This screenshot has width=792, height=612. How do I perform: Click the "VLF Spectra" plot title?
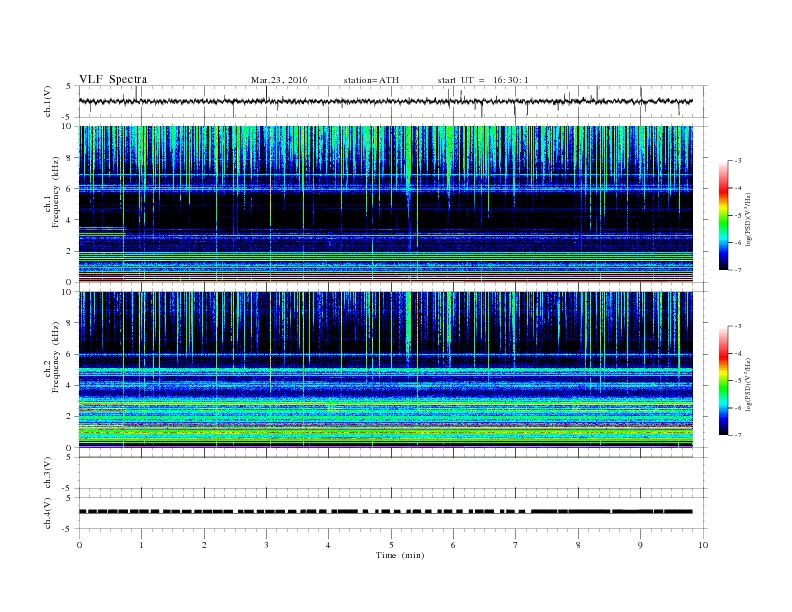pyautogui.click(x=113, y=79)
